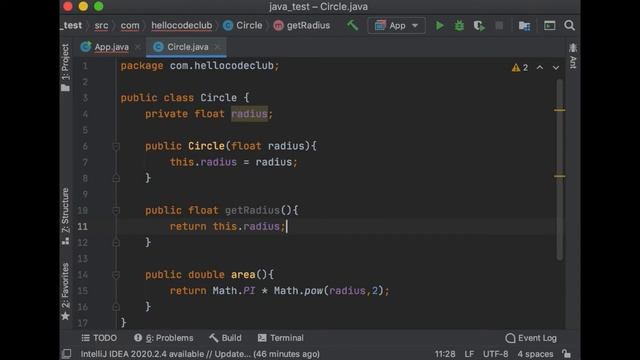Change 4 spaces indent setting
Viewport: 640px width, 360px height.
(535, 354)
